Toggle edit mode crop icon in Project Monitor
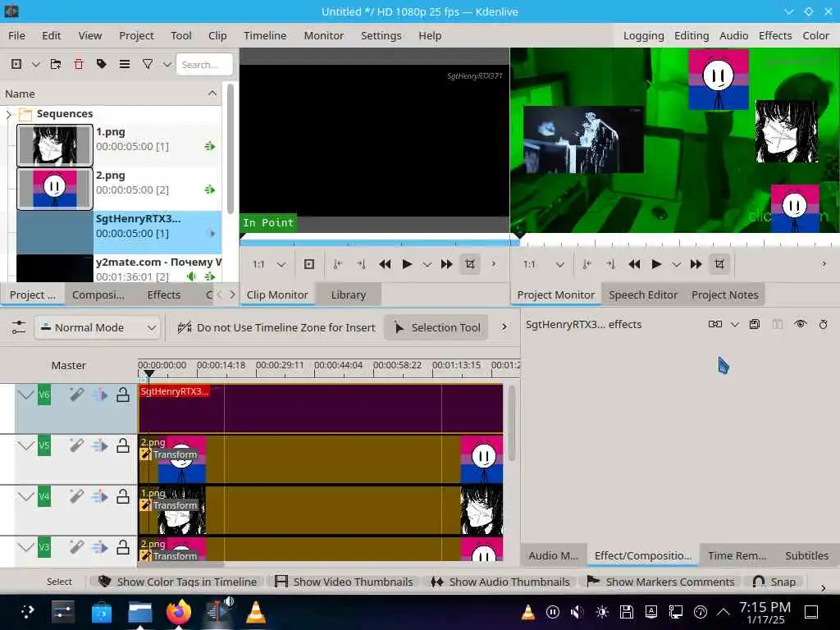Viewport: 840px width, 630px height. (719, 264)
